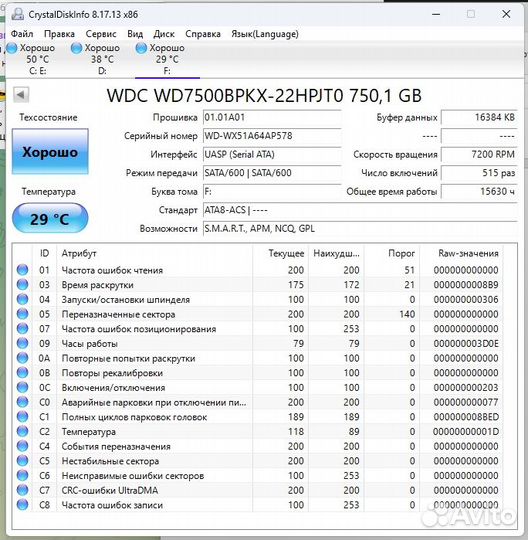The width and height of the screenshot is (528, 540).
Task: Select the Переназначенные сектора row
Action: (258, 314)
